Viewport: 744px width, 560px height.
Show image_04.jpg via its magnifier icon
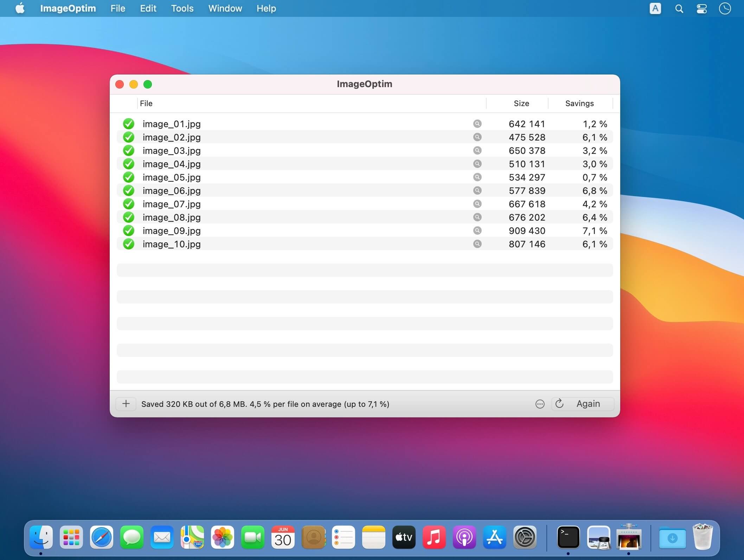tap(477, 164)
